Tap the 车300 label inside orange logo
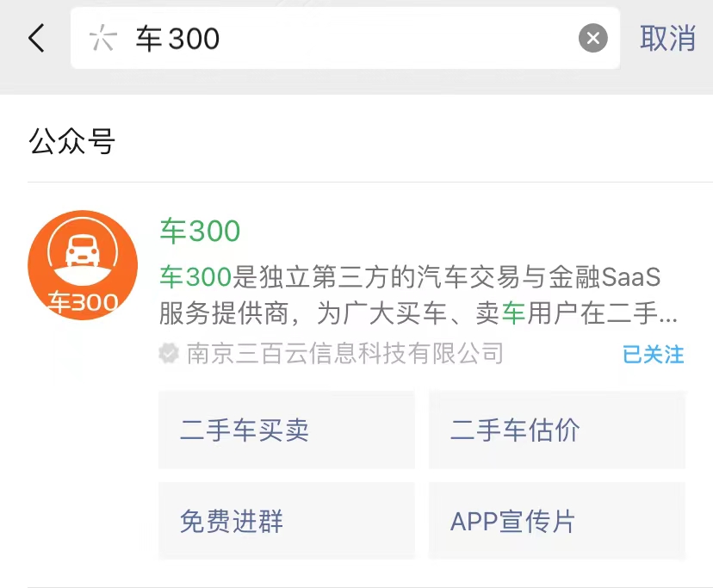713x588 pixels. (x=83, y=302)
